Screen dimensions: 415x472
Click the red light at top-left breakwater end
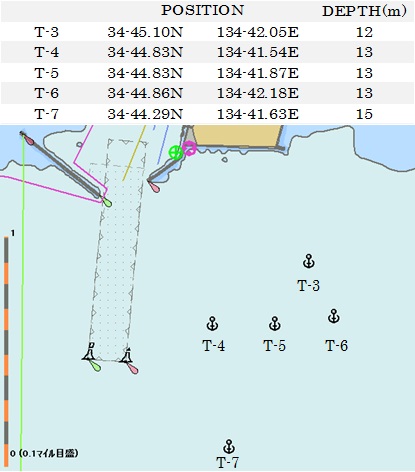pyautogui.click(x=27, y=138)
